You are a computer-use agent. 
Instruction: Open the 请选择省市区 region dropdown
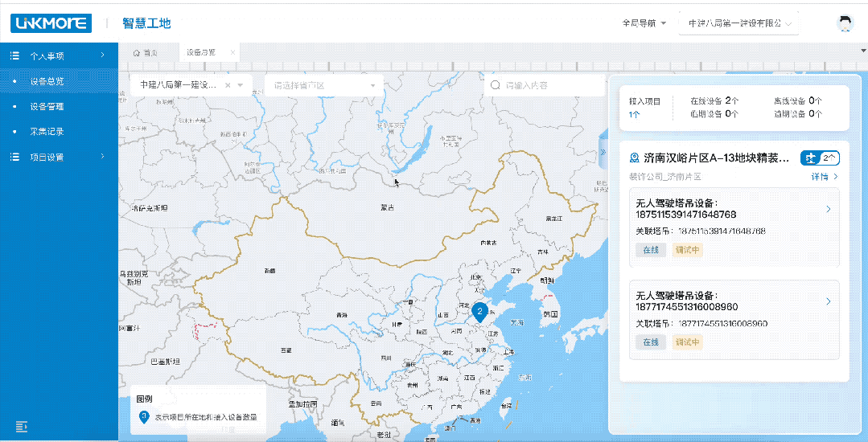tap(323, 85)
